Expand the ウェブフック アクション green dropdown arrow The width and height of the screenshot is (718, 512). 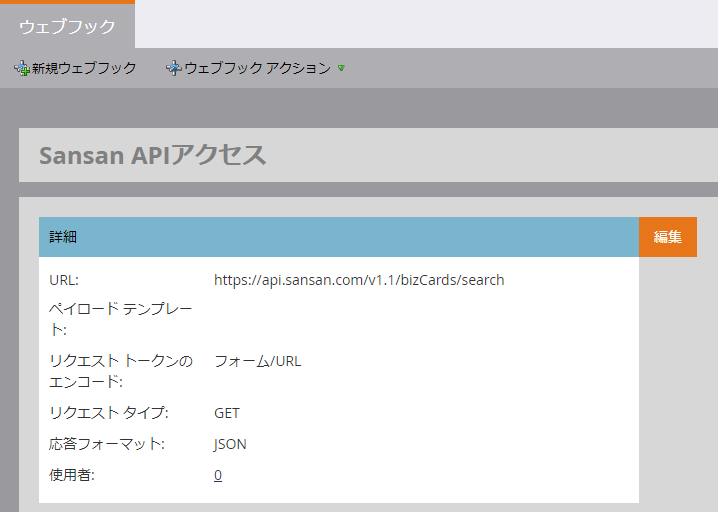pos(341,68)
